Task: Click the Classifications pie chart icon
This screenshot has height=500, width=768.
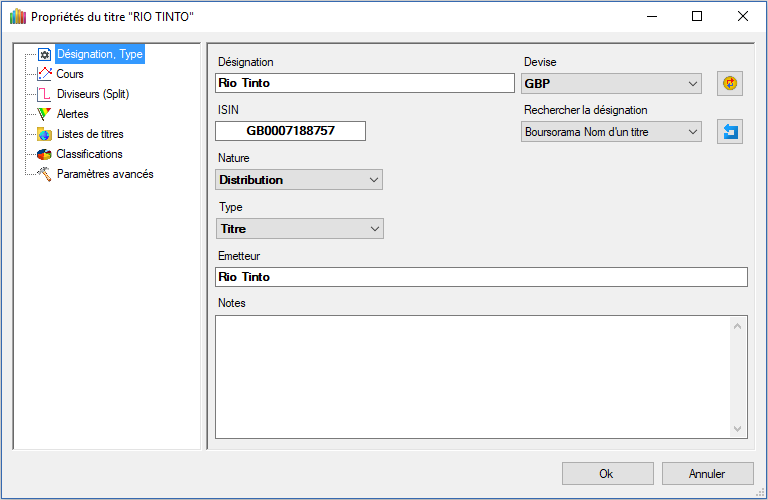Action: (44, 154)
